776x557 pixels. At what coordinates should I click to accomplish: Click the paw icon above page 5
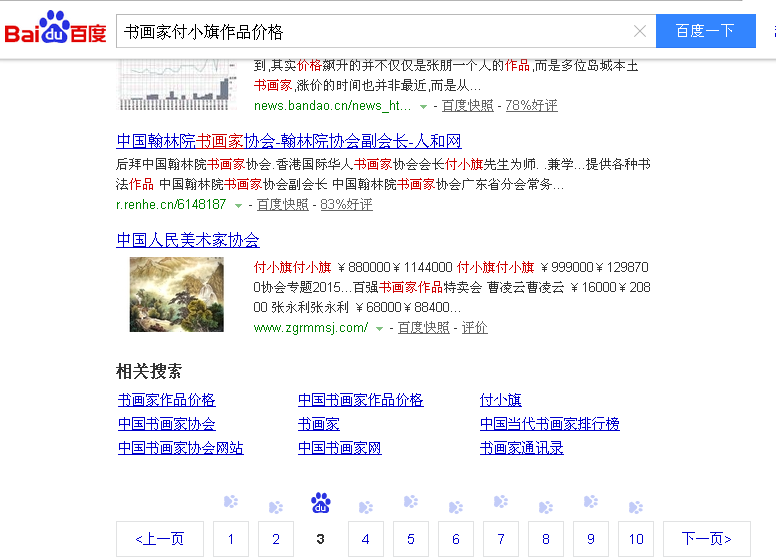(411, 502)
